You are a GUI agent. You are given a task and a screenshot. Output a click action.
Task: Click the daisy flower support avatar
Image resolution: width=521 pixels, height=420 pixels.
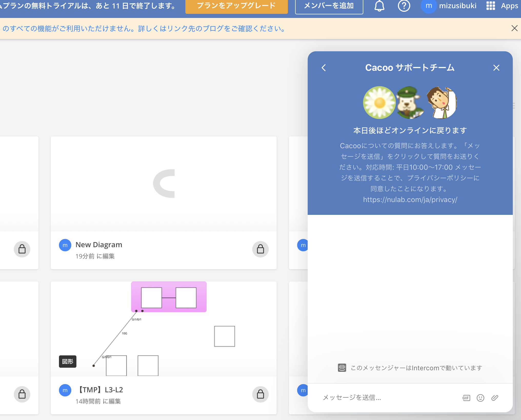[x=379, y=103]
